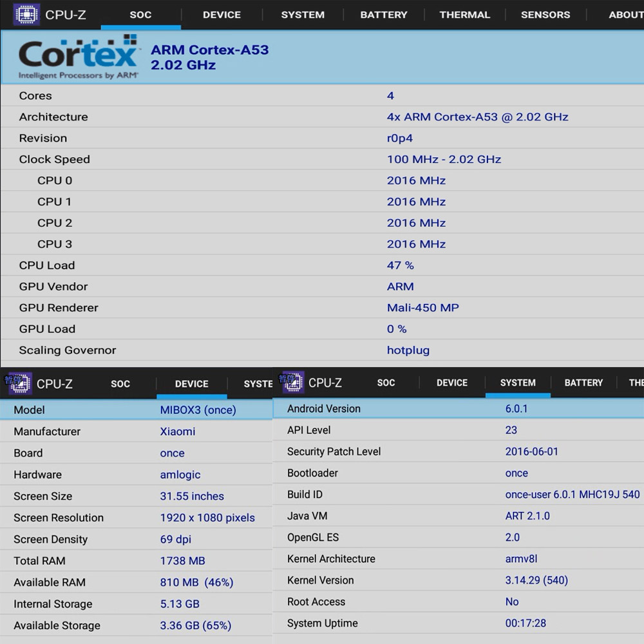
Task: Select SOC tab in bottom-left DEVICE panel
Action: pyautogui.click(x=120, y=384)
